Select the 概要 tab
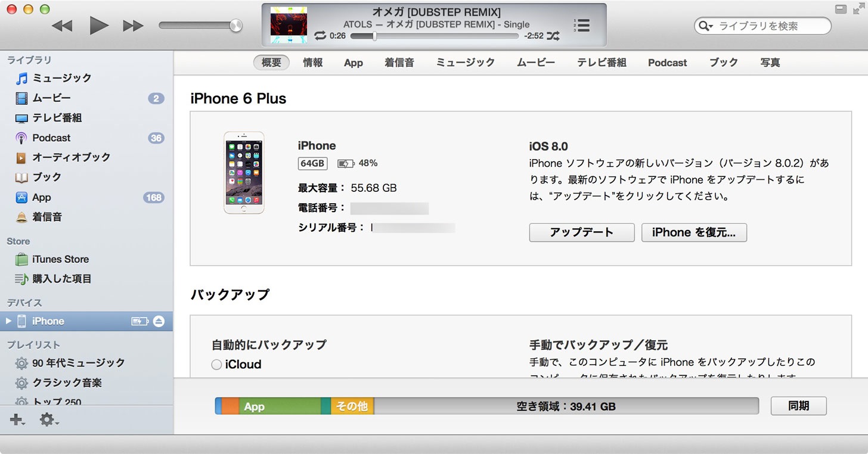868x454 pixels. point(271,63)
